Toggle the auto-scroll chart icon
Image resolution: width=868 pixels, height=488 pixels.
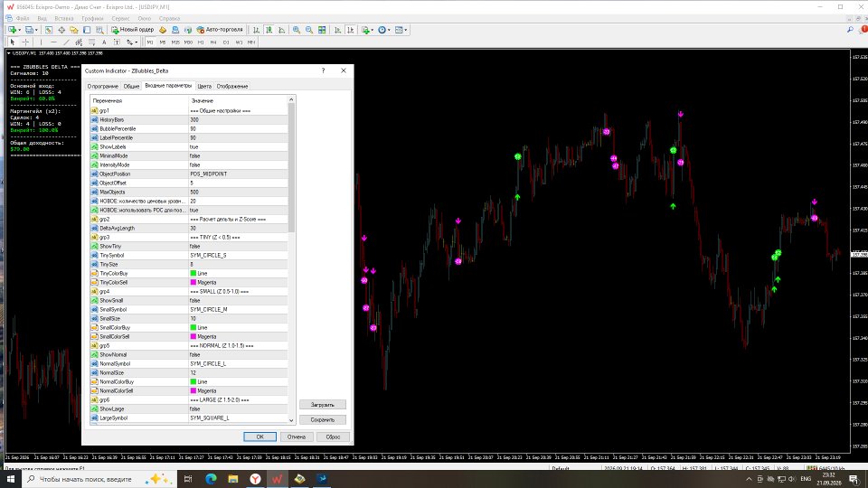(337, 30)
